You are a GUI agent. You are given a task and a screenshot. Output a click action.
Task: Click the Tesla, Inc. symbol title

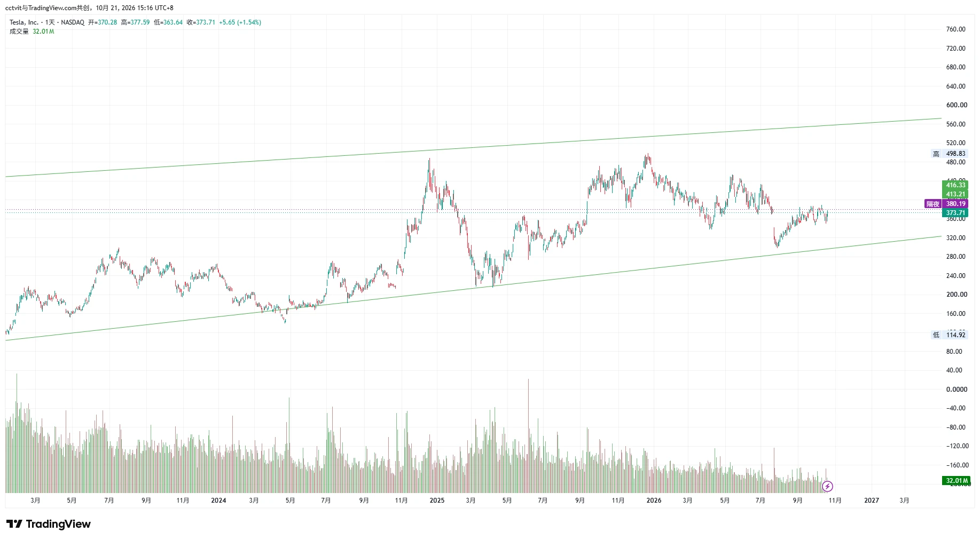pos(24,22)
